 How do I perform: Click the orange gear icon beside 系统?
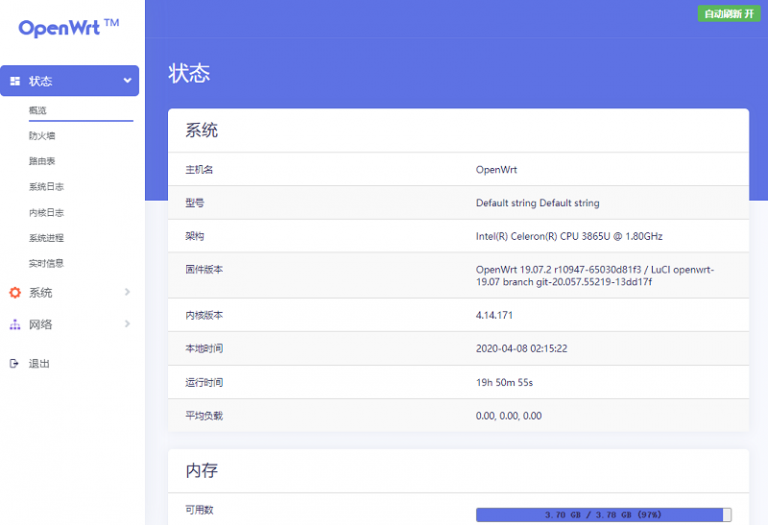coord(15,292)
